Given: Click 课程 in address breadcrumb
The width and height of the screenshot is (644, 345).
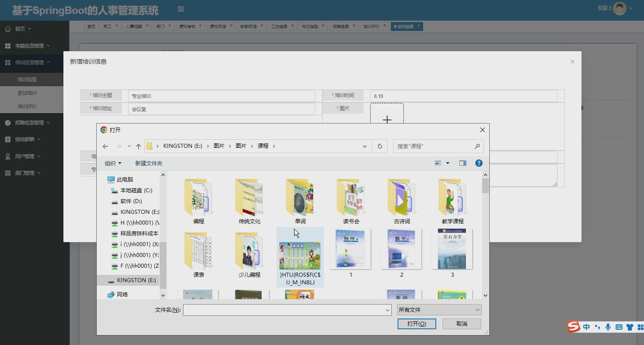Looking at the screenshot, I should click(x=263, y=146).
